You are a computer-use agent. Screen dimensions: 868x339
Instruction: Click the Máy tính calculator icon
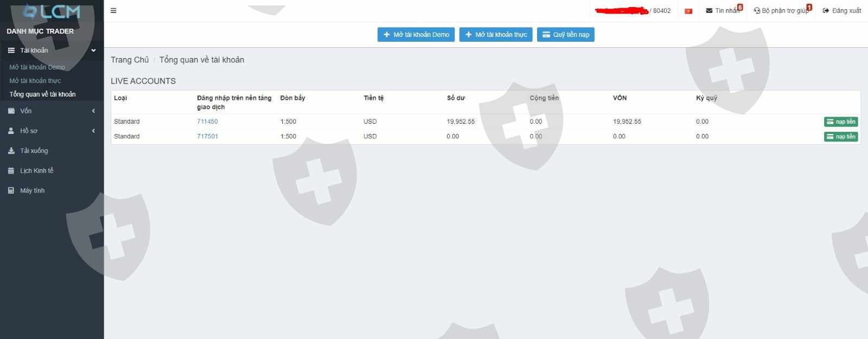[11, 191]
